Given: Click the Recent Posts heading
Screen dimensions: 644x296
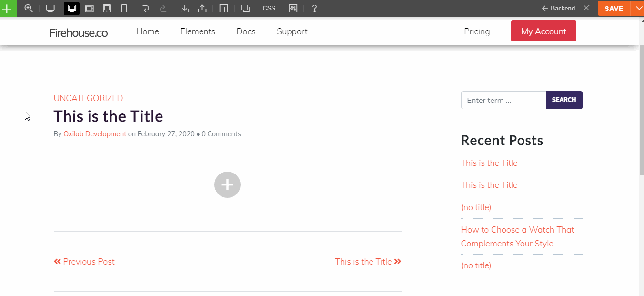Looking at the screenshot, I should [x=502, y=141].
